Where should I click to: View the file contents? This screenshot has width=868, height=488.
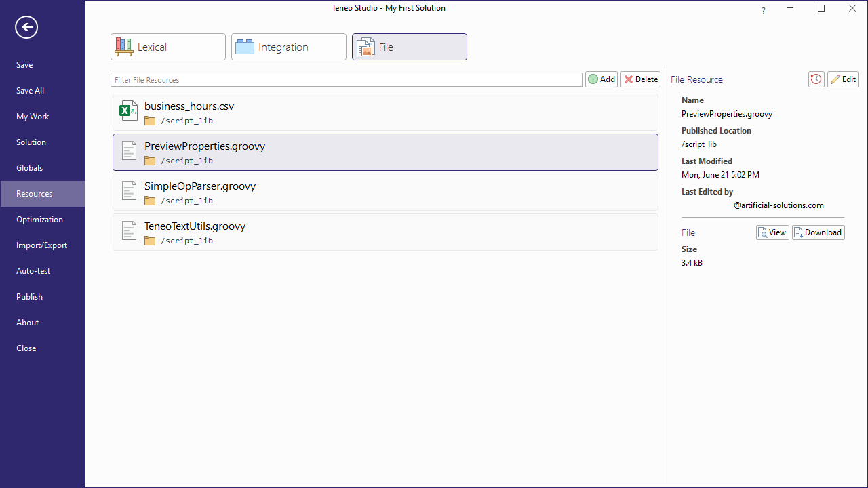pyautogui.click(x=772, y=232)
